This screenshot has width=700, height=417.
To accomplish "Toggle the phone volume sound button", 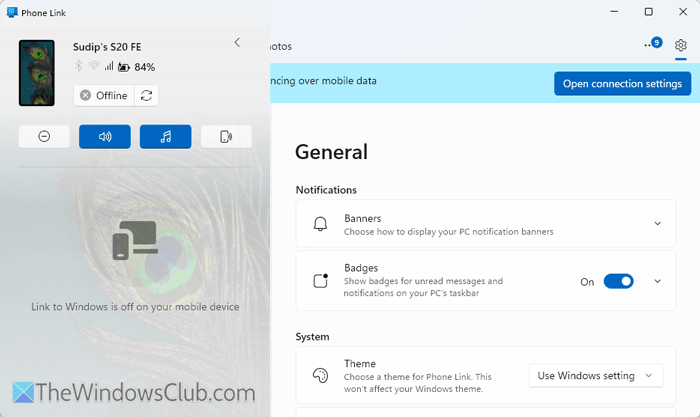I will point(105,136).
